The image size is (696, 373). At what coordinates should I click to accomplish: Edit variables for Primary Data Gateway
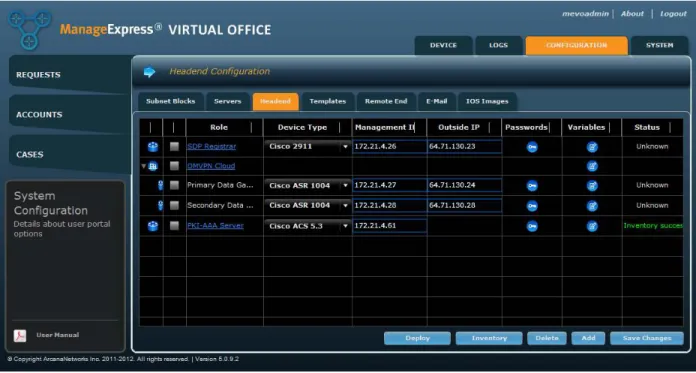592,186
